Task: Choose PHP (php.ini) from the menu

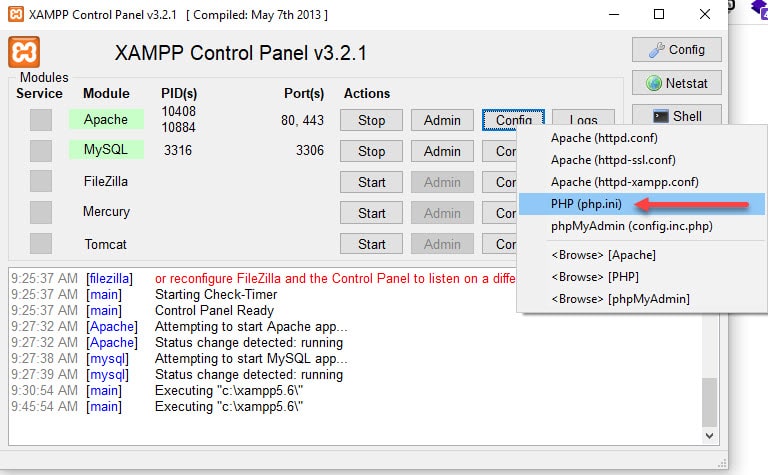Action: click(x=642, y=204)
